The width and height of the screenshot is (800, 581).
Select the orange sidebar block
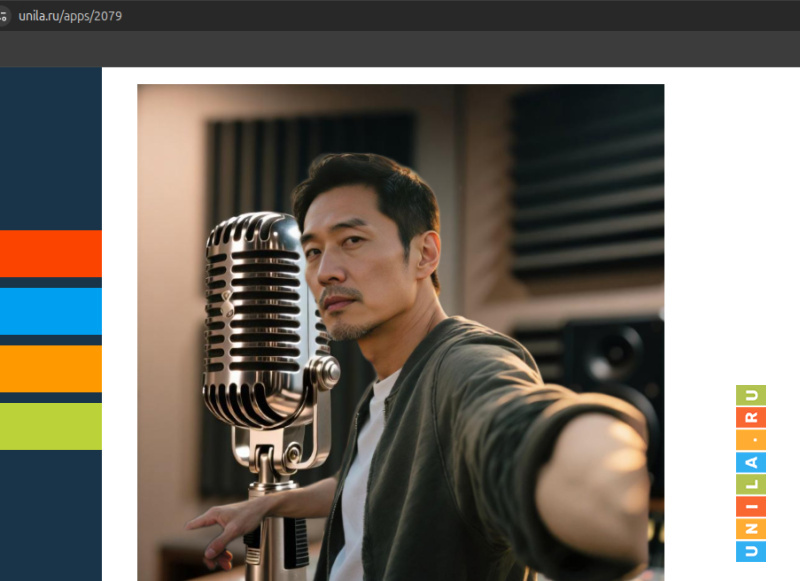click(x=51, y=369)
